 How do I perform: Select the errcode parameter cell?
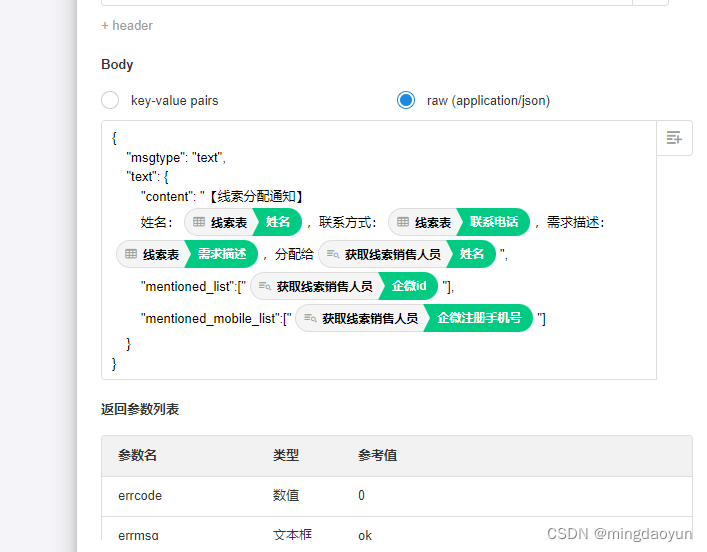coord(140,496)
